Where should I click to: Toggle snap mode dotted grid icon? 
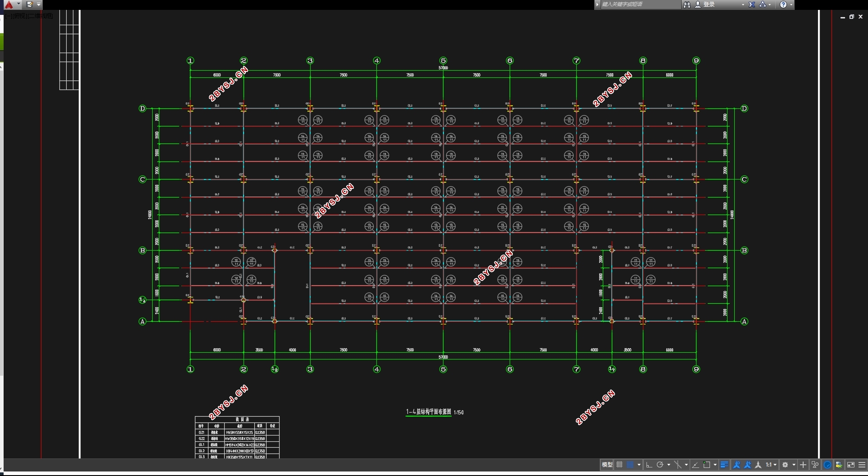tap(630, 465)
